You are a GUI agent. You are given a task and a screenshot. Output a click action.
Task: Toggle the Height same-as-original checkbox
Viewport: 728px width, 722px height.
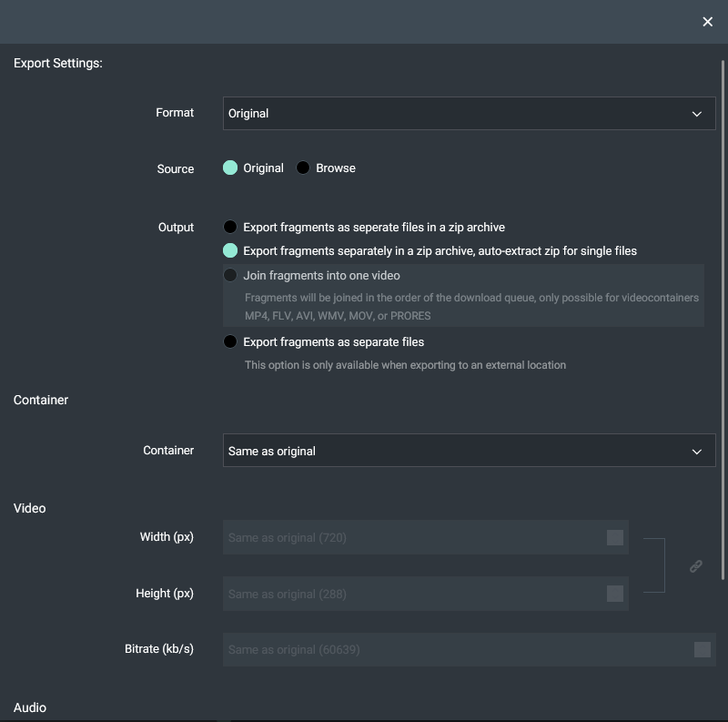point(615,594)
